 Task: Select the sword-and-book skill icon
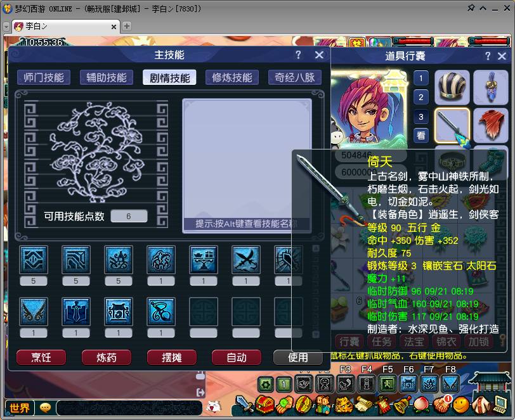coord(76,312)
